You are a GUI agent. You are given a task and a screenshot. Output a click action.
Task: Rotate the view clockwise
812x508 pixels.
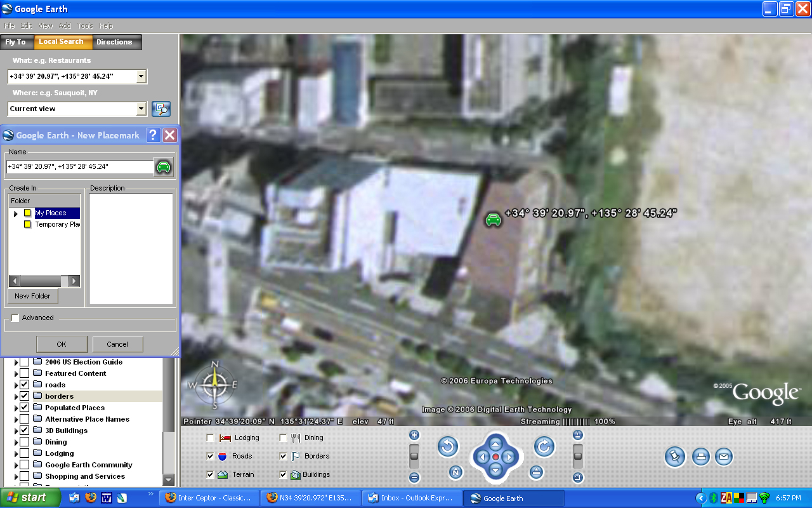point(544,447)
